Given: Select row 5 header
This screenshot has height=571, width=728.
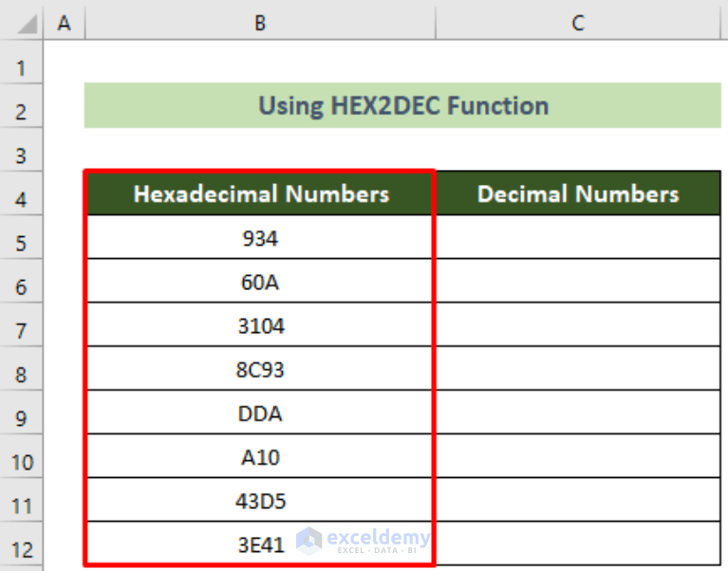Looking at the screenshot, I should [x=22, y=236].
